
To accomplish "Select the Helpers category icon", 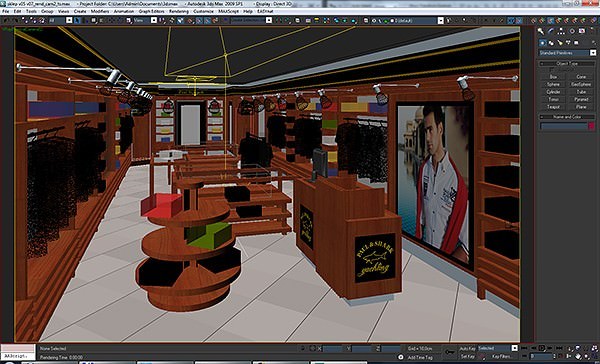I will pyautogui.click(x=576, y=42).
